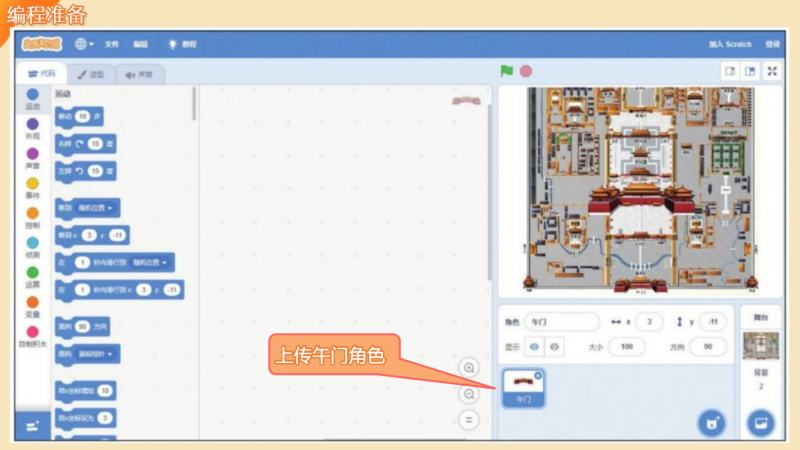This screenshot has width=800, height=450.
Task: Click the sprite y position field
Action: click(x=713, y=322)
